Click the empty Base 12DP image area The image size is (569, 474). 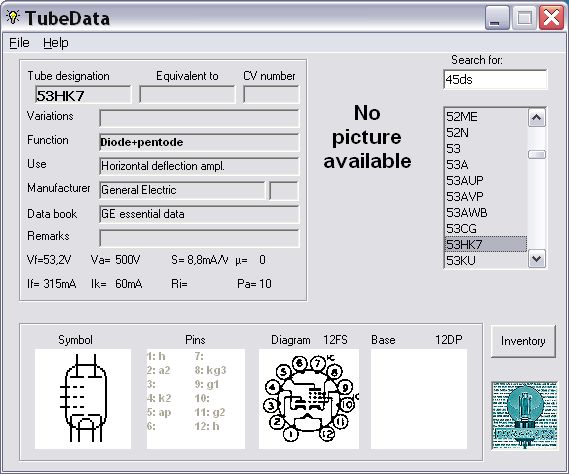(419, 399)
